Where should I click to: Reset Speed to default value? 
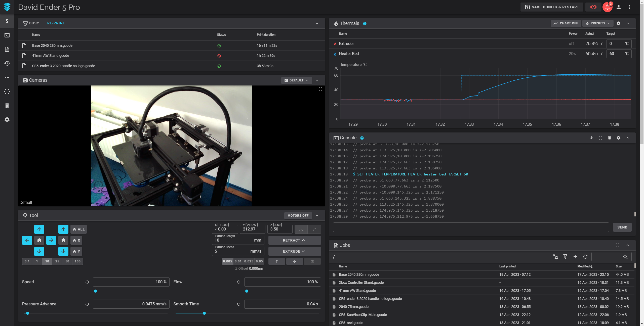pyautogui.click(x=87, y=282)
